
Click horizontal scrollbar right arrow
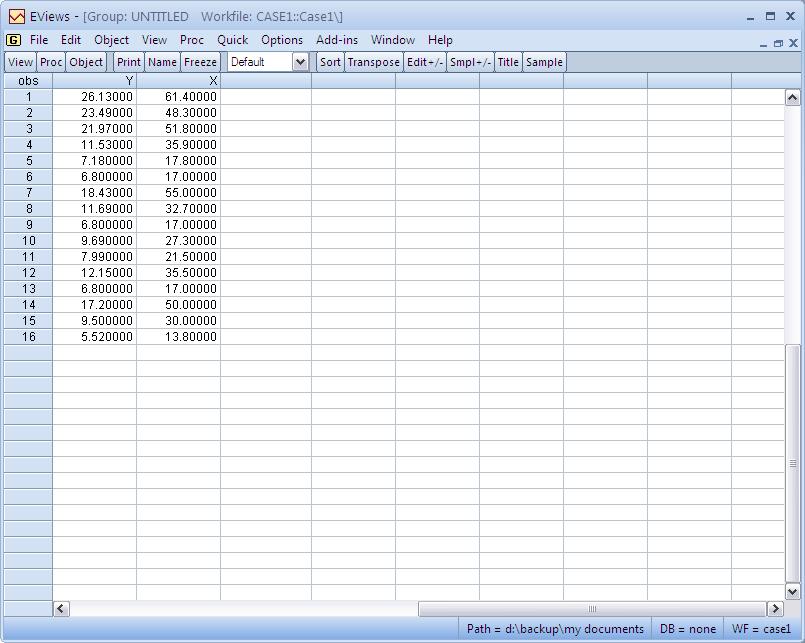coord(775,609)
